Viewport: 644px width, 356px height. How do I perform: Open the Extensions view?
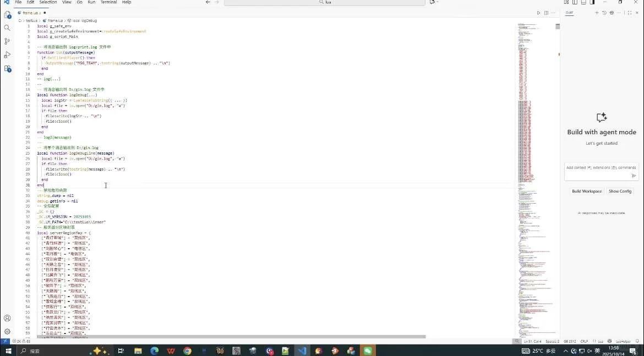pyautogui.click(x=7, y=69)
